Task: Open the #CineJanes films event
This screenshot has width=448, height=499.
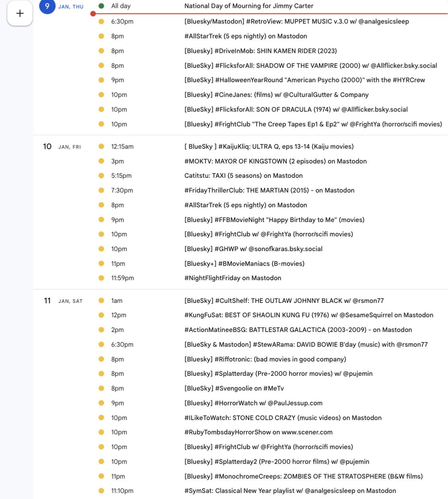Action: click(276, 95)
